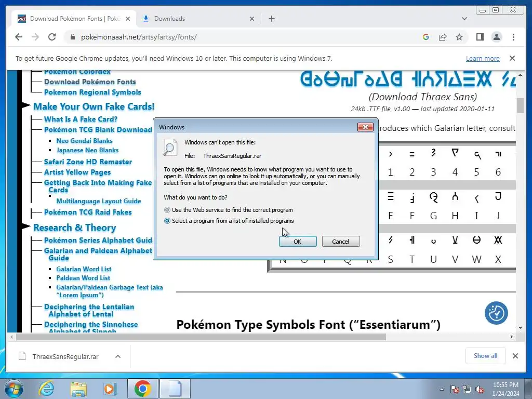Open Chrome side panel
The image size is (532, 399).
tap(480, 37)
